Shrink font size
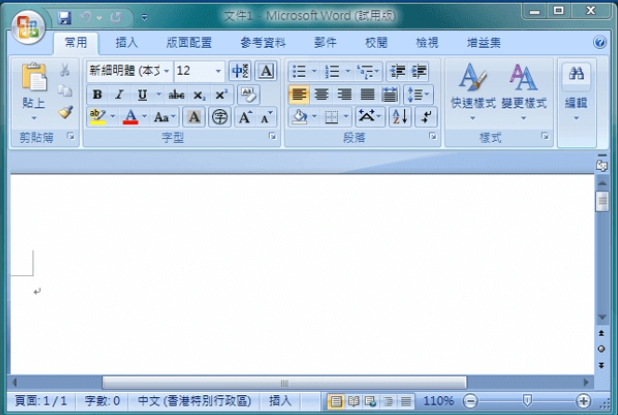 (x=266, y=117)
